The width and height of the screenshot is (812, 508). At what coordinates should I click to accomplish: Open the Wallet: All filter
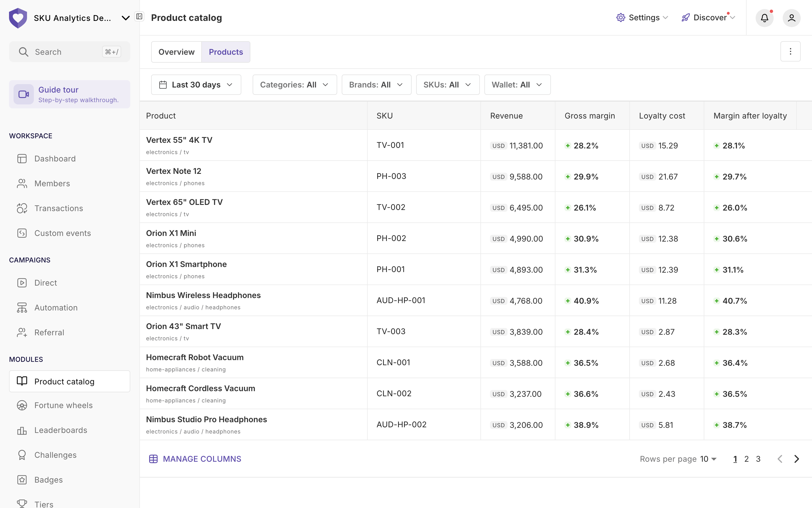pyautogui.click(x=517, y=85)
